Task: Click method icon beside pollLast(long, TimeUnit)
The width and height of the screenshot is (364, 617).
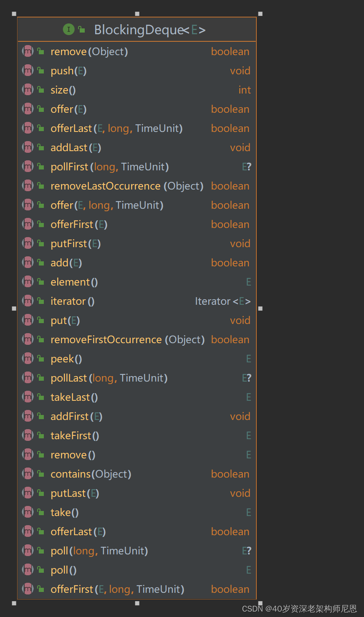Action: coord(28,378)
